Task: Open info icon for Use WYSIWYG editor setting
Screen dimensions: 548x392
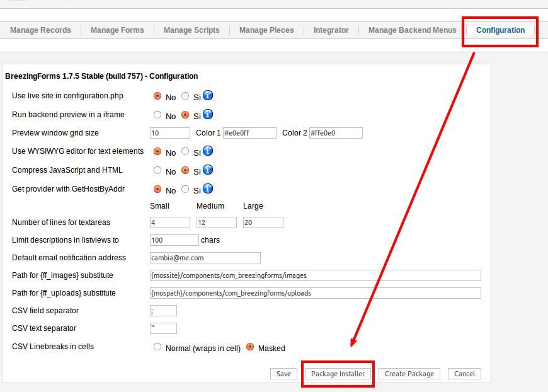Action: (208, 151)
